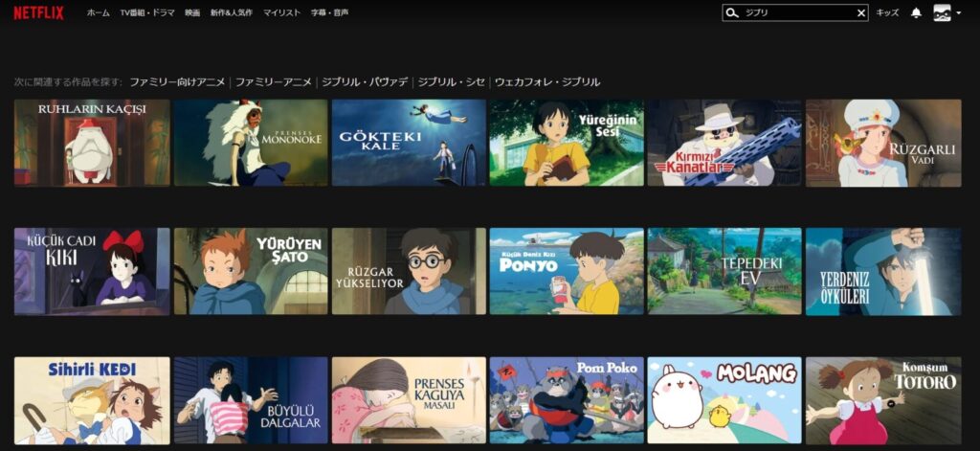Open the Prenses Kaguya Masalı title card
Viewport: 980px width, 451px height.
409,400
